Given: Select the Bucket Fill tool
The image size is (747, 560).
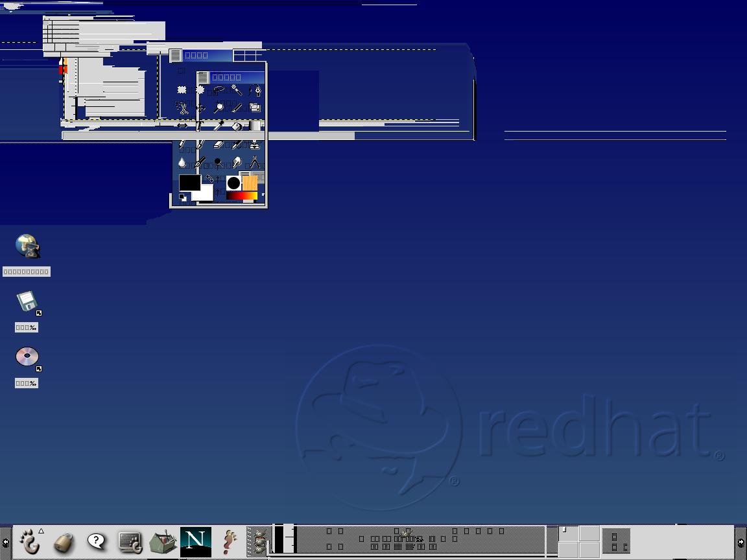Looking at the screenshot, I should [x=237, y=126].
